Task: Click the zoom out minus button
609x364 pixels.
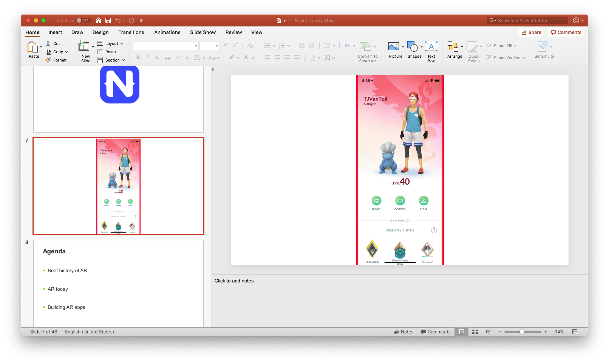Action: [x=499, y=332]
